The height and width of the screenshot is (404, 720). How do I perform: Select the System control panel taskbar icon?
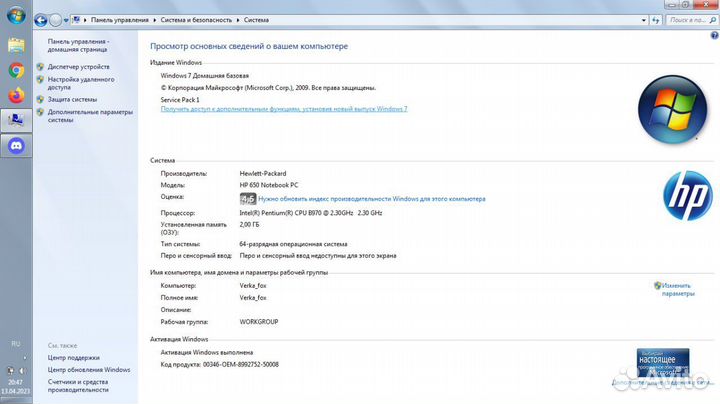point(16,120)
